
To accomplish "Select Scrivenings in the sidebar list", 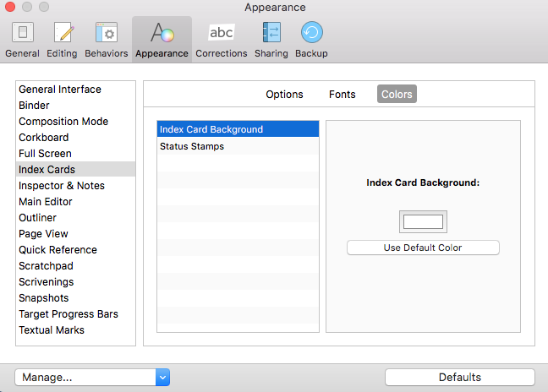I will pos(75,282).
